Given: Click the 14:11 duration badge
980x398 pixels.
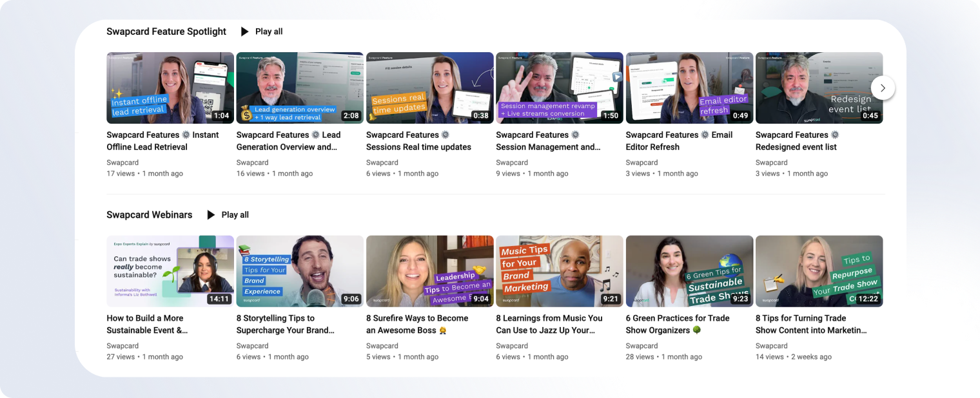Looking at the screenshot, I should 219,299.
